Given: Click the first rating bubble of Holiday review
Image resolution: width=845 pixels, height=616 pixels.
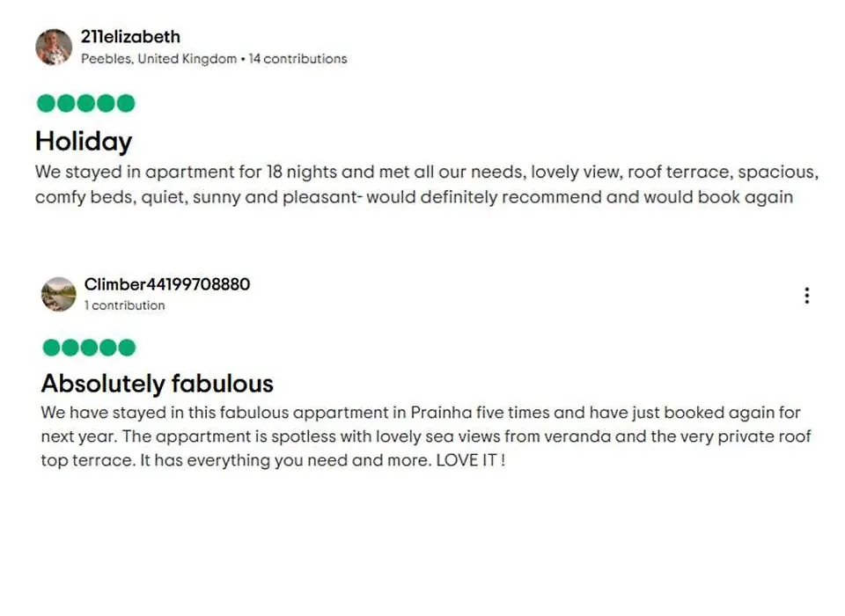Looking at the screenshot, I should (x=47, y=103).
